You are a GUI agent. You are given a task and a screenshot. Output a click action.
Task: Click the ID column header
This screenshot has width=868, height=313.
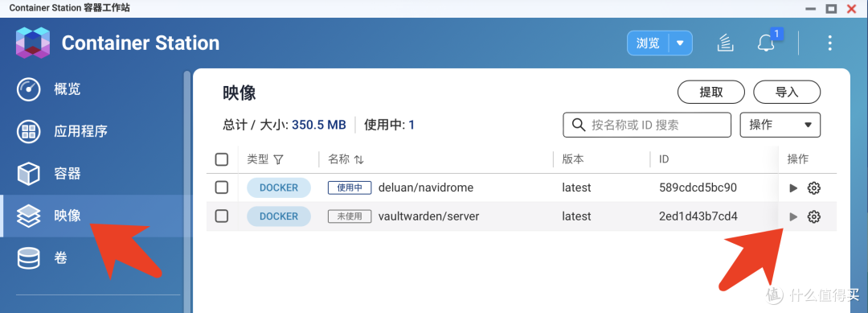pos(664,159)
